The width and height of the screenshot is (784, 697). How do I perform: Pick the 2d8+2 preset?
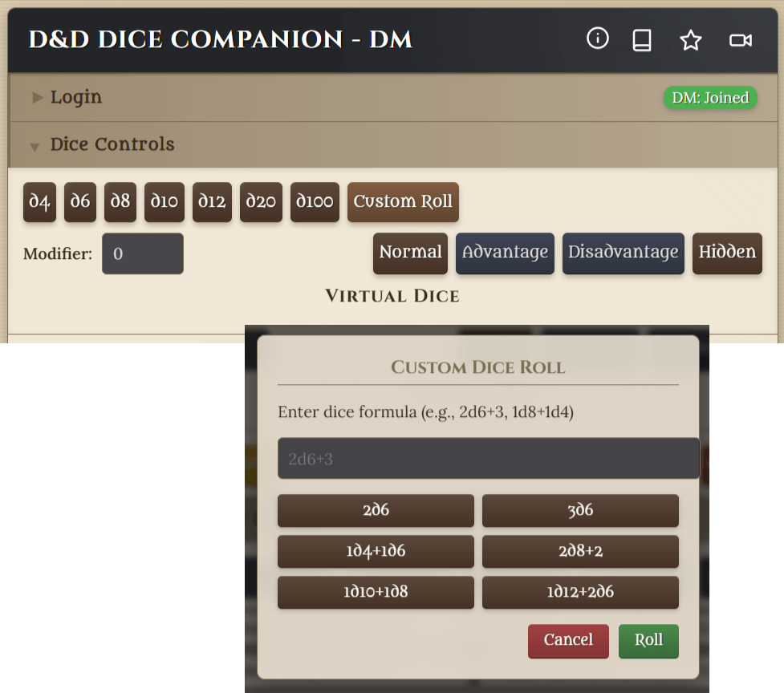[x=580, y=551]
